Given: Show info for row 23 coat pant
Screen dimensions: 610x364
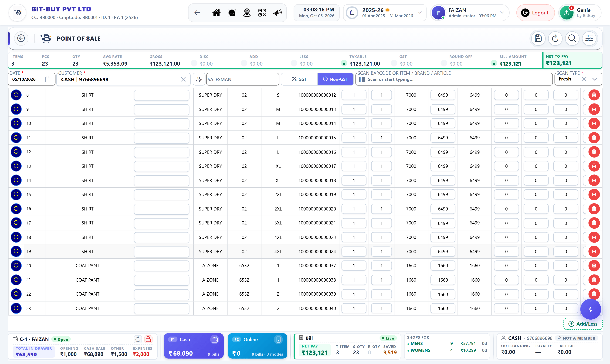Looking at the screenshot, I should click(x=16, y=308).
